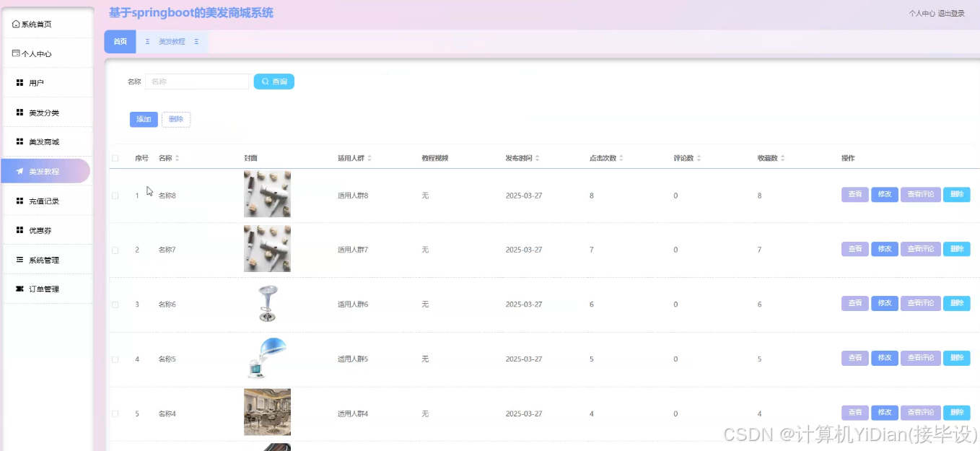Open the 订单管理 sidebar menu
Image resolution: width=980 pixels, height=451 pixels.
tap(47, 289)
